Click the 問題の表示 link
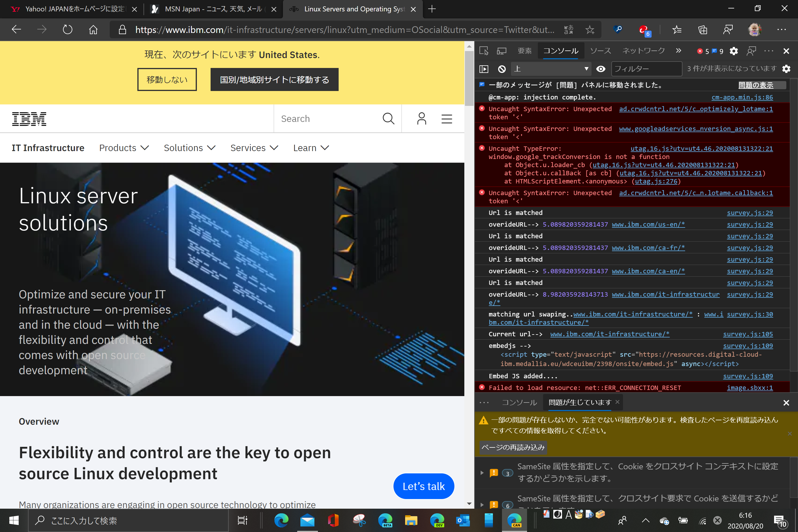 756,85
